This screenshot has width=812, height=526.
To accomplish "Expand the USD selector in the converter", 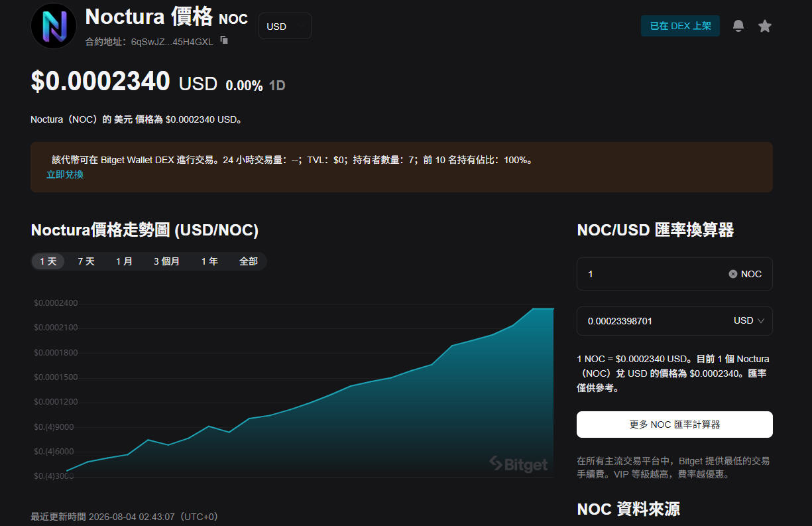I will click(x=749, y=320).
